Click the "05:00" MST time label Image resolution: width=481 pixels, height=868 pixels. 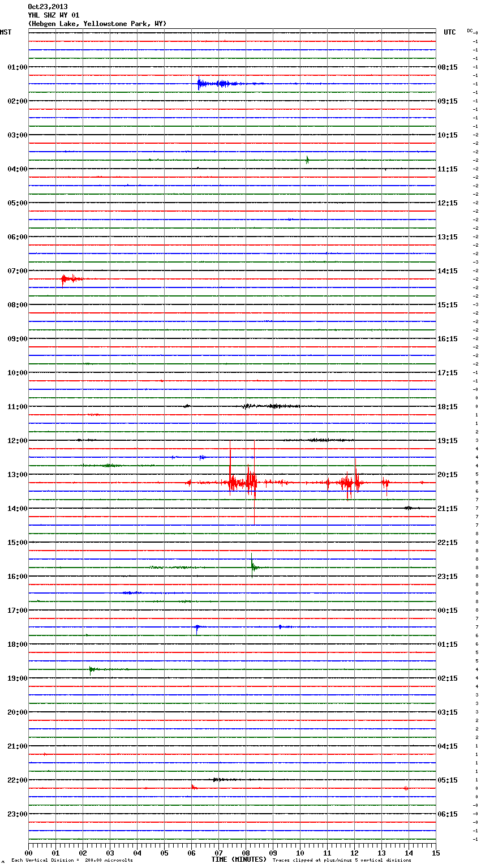pyautogui.click(x=18, y=203)
